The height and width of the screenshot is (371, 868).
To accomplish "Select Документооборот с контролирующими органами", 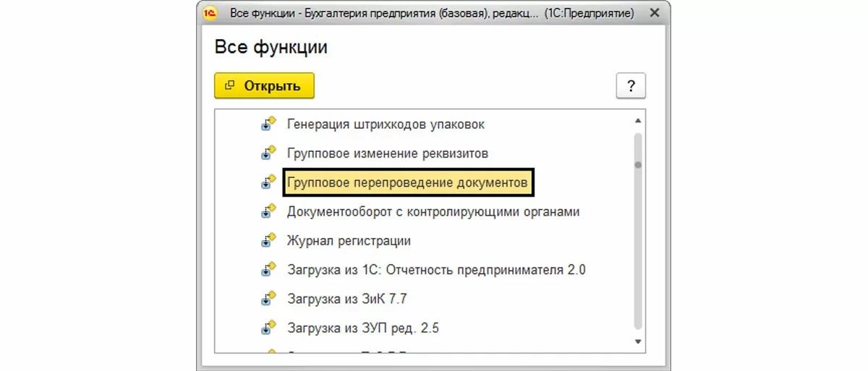I will pos(433,212).
